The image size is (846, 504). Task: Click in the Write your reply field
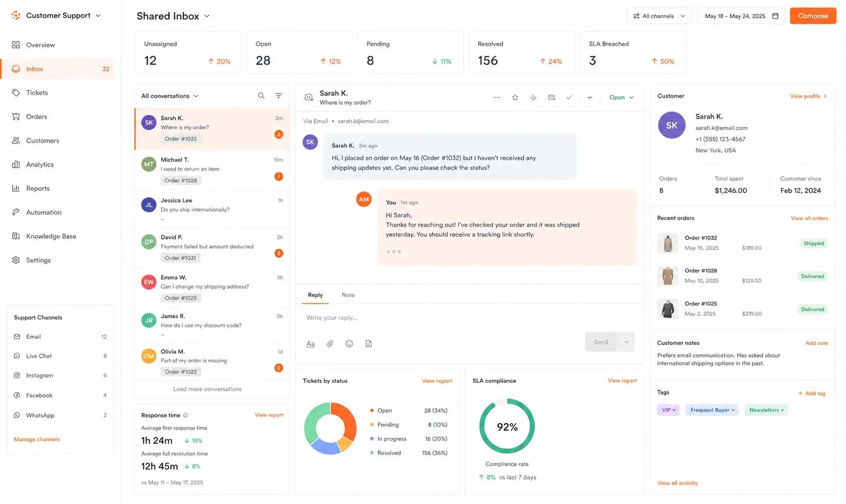coord(469,318)
